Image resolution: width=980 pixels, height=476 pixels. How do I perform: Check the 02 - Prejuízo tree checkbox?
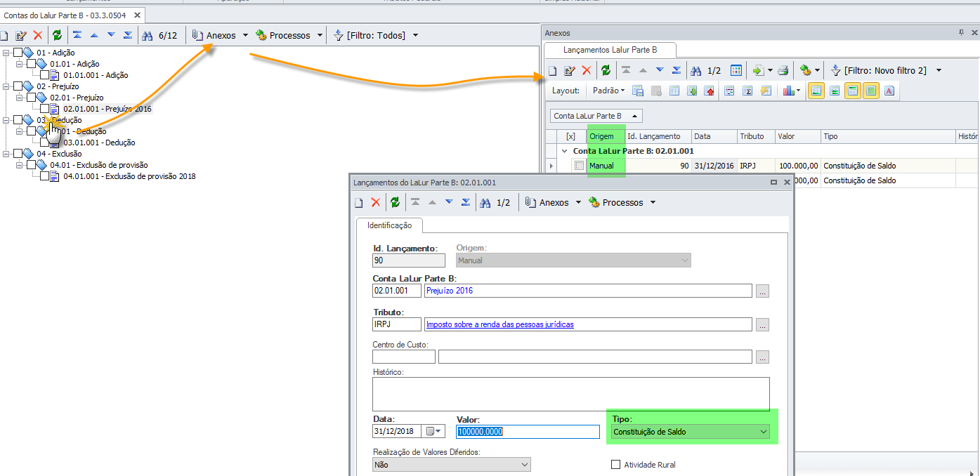[x=18, y=86]
